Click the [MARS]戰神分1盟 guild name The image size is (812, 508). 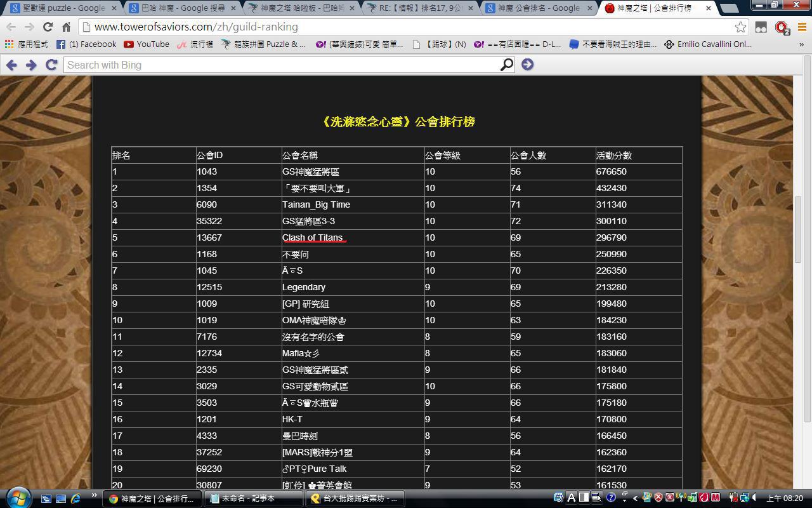point(317,452)
